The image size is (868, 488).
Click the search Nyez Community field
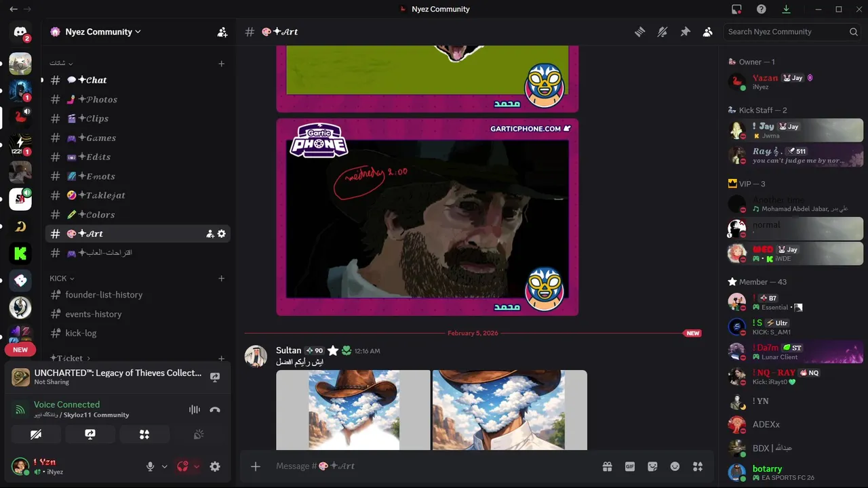tap(792, 32)
